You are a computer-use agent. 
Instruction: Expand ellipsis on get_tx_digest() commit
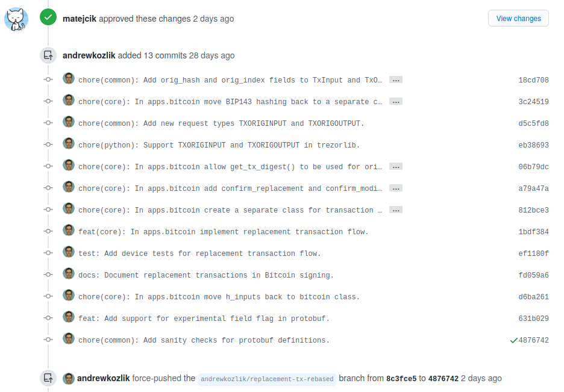point(396,167)
